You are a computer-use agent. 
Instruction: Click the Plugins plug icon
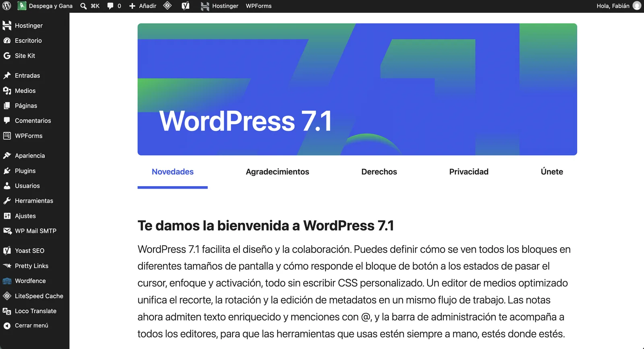pyautogui.click(x=7, y=171)
